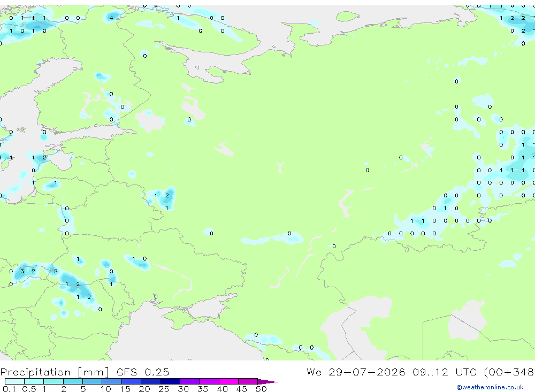Click the 1–2 mm legend color swatch
Viewport: 535px width, 392px height.
coord(53,381)
